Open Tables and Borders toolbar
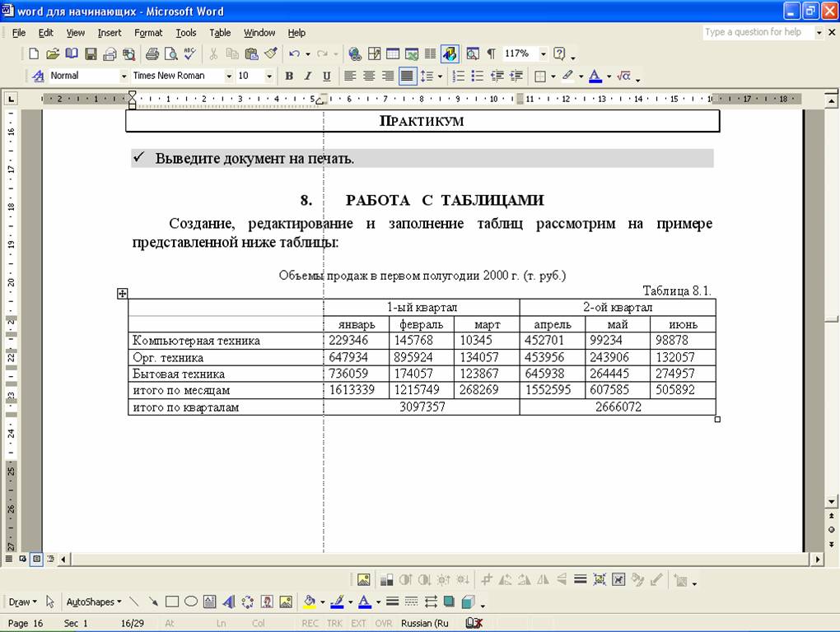This screenshot has width=840, height=632. [374, 53]
